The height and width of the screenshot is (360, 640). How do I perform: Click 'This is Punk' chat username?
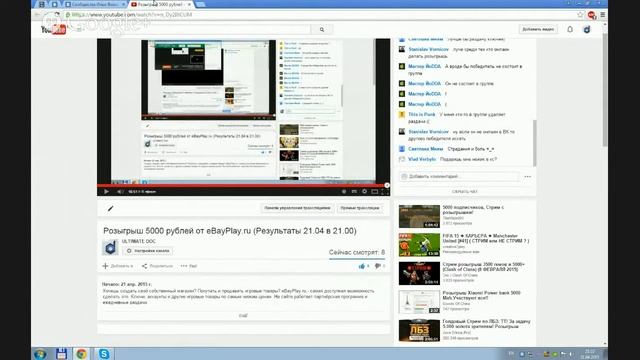[422, 115]
